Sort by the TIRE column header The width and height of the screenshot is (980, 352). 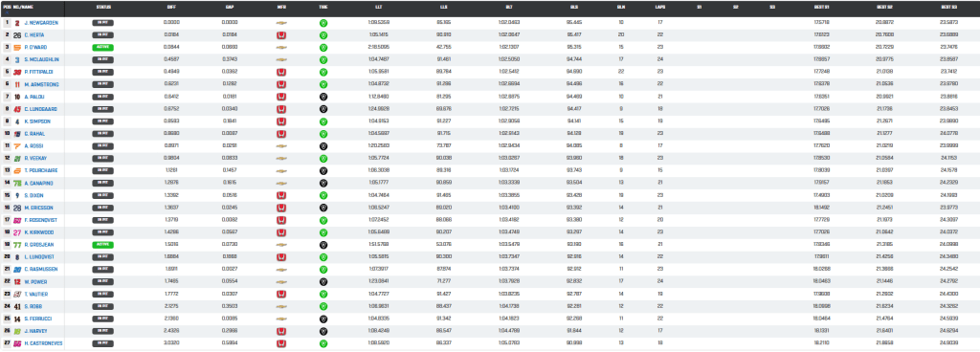click(x=323, y=8)
